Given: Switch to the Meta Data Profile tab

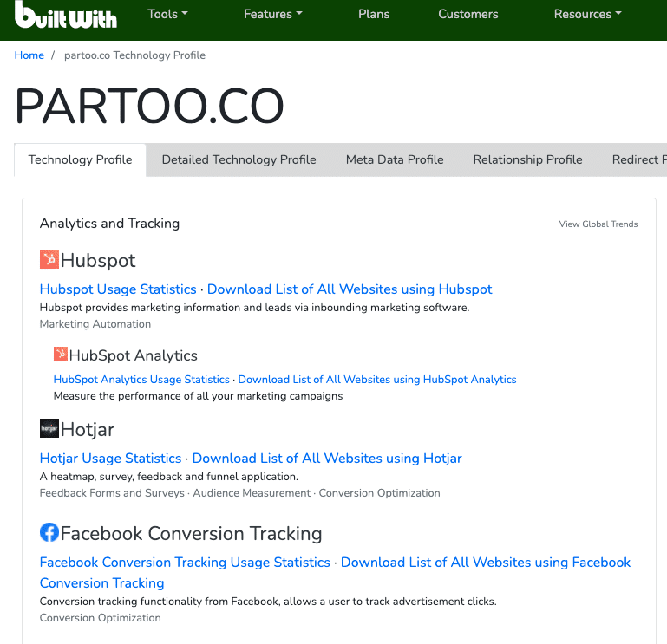Looking at the screenshot, I should 395,159.
